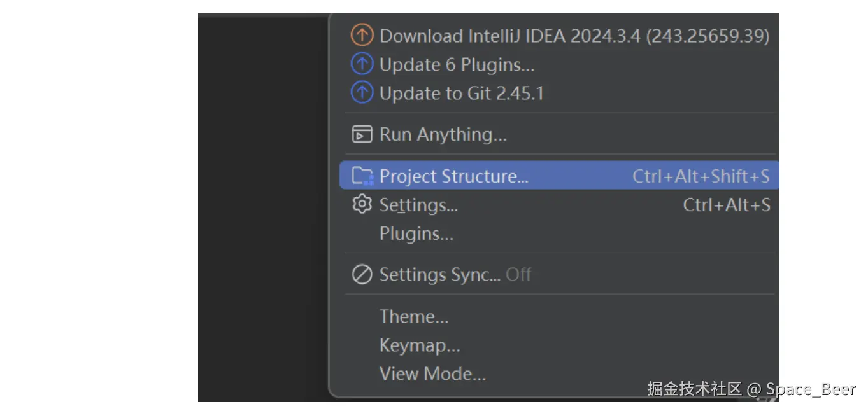868x411 pixels.
Task: Click the blue arrow icon beside Update to Git
Action: tap(362, 93)
